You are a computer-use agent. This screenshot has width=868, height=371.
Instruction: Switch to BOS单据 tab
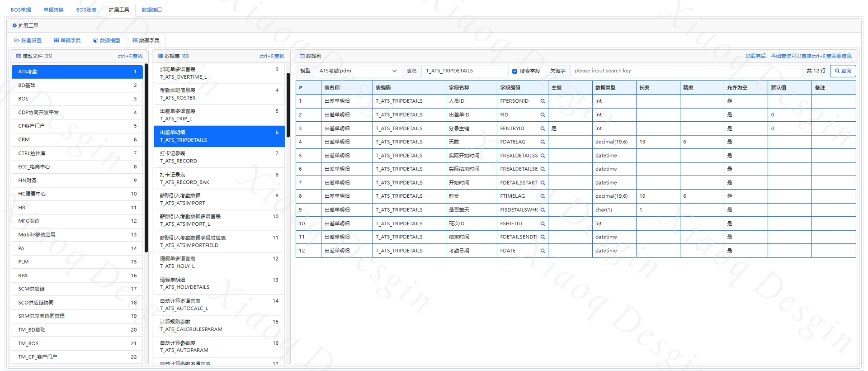[x=21, y=10]
